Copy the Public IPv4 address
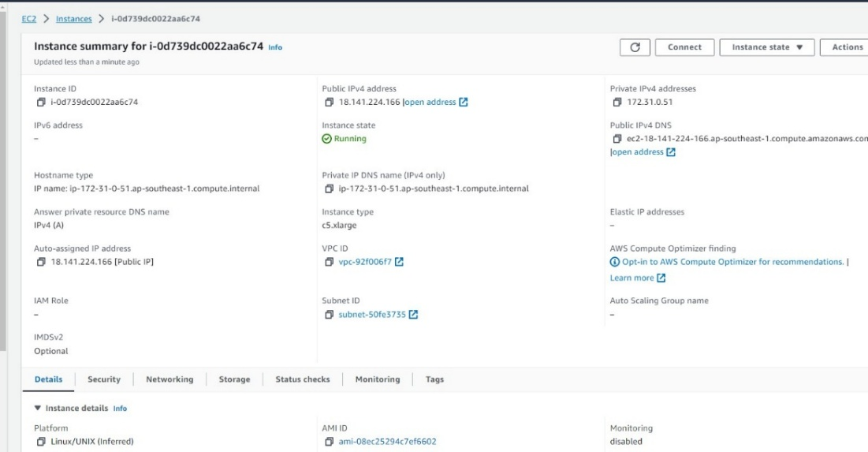 click(330, 103)
